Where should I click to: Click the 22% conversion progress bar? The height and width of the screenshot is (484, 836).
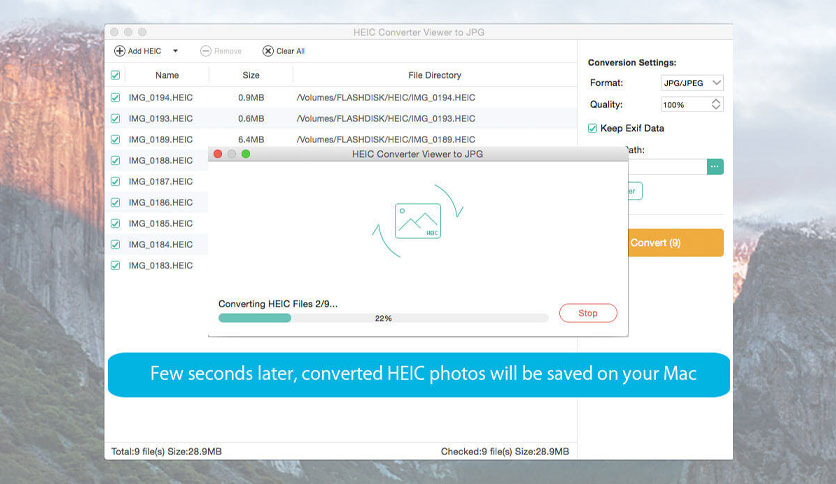383,318
